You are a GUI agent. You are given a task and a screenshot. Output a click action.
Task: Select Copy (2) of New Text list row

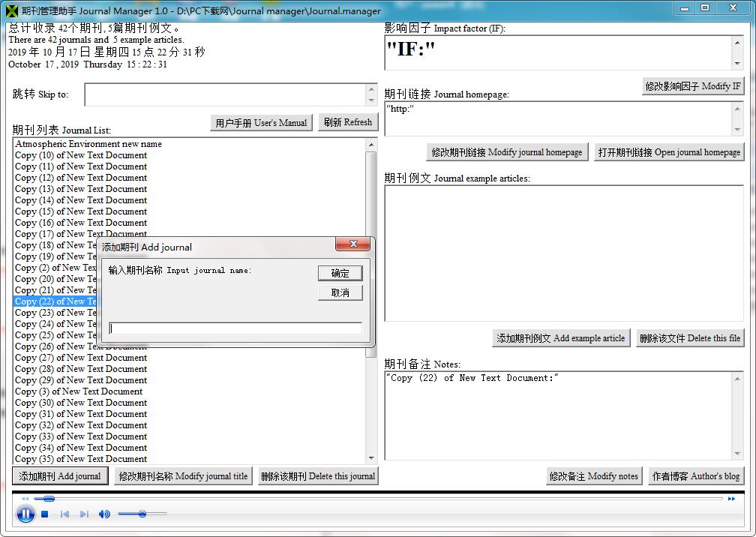point(55,268)
